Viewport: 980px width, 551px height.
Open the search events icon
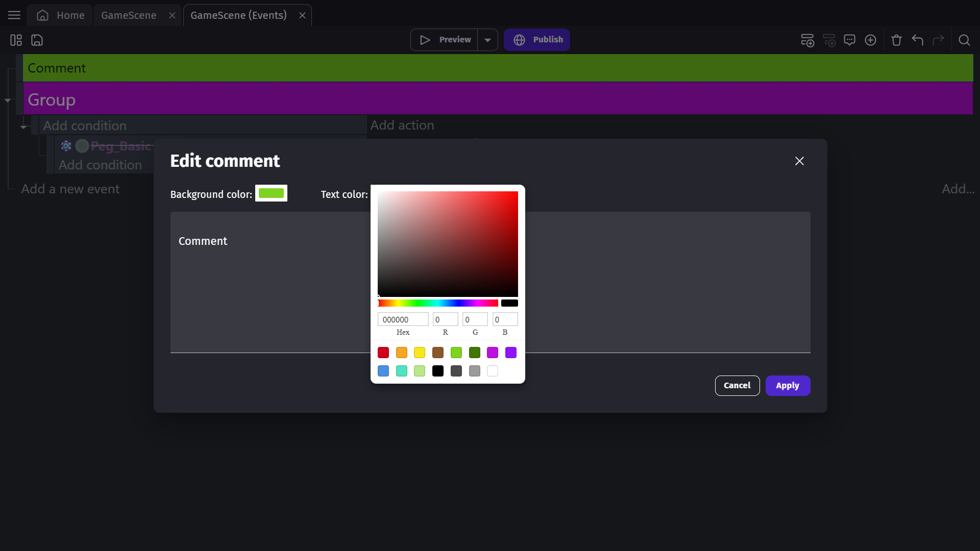click(x=964, y=40)
